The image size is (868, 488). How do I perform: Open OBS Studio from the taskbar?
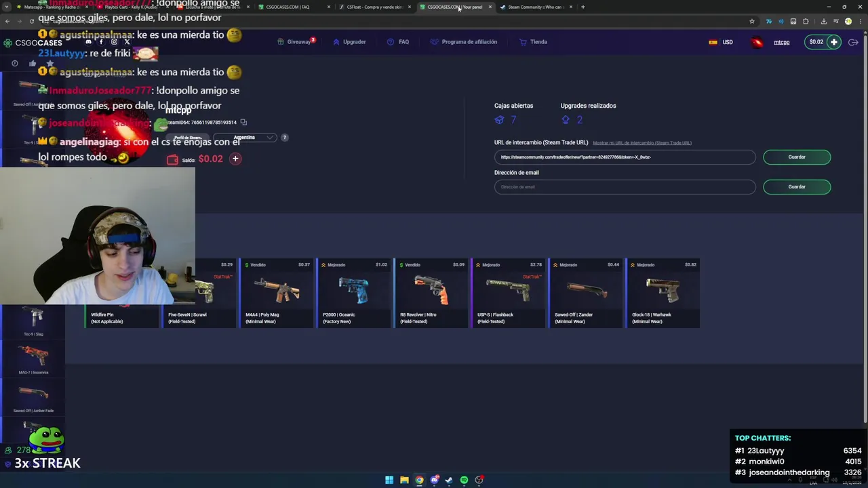pyautogui.click(x=479, y=480)
